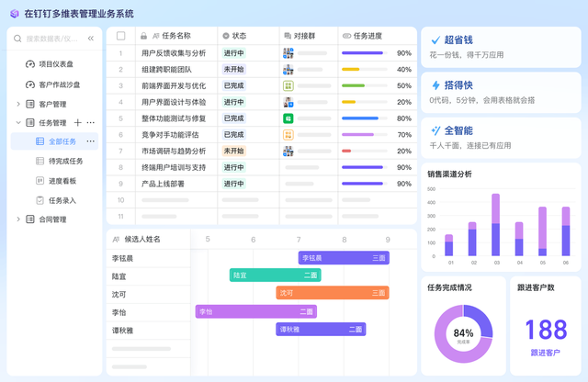This screenshot has height=382, width=588.
Task: Click the search magnifier icon in sidebar
Action: tap(17, 39)
